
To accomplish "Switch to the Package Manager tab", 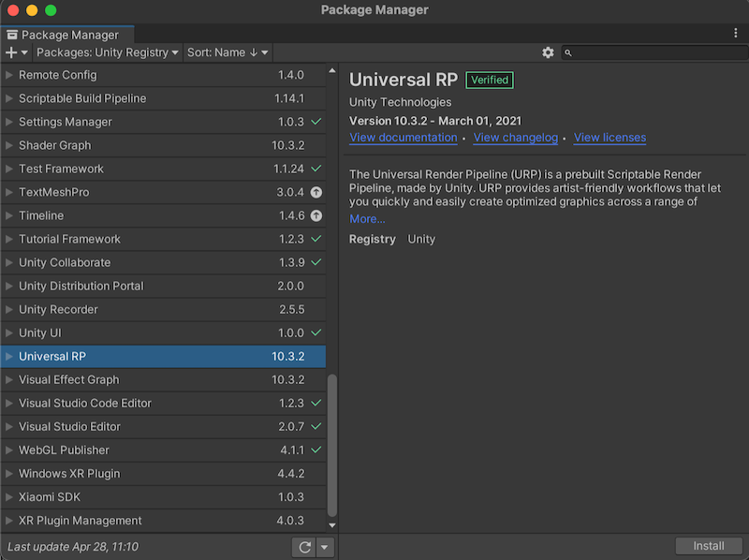I will click(67, 34).
